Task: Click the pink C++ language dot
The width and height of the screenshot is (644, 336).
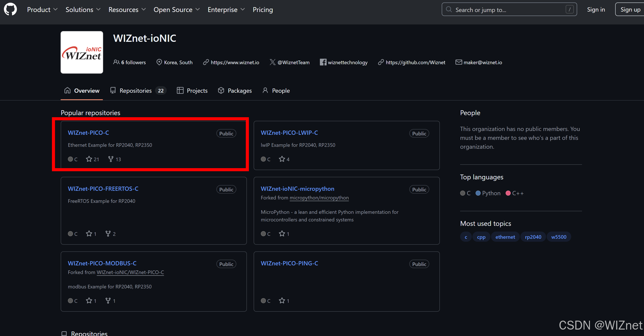Action: click(x=508, y=193)
